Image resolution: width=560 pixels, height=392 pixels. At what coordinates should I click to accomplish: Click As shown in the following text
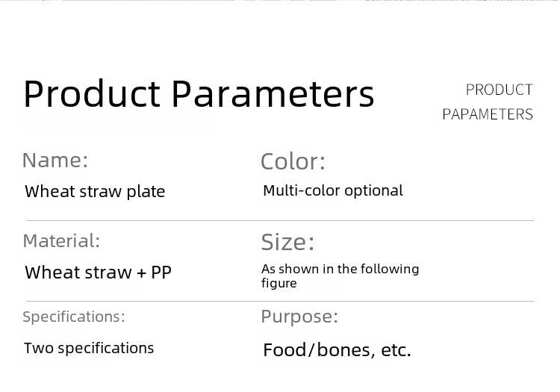[x=340, y=269]
